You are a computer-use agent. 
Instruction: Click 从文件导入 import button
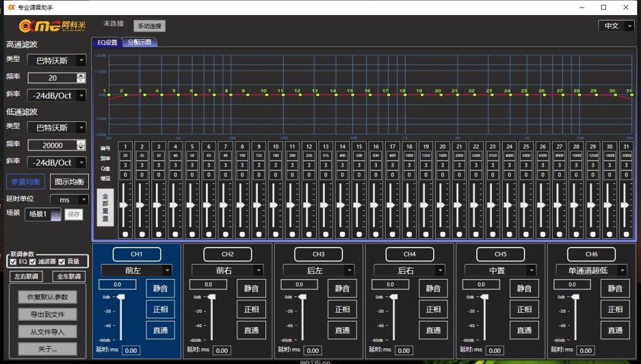(48, 331)
